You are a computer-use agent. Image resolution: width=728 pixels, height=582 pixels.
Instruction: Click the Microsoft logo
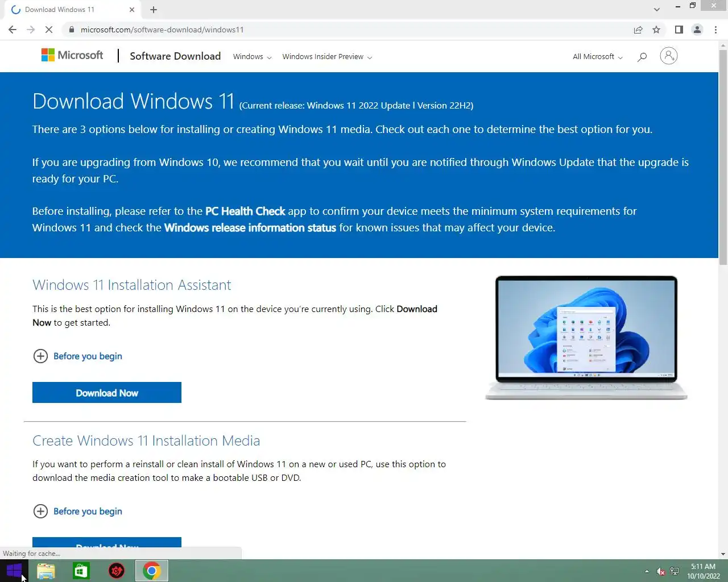[x=72, y=55]
